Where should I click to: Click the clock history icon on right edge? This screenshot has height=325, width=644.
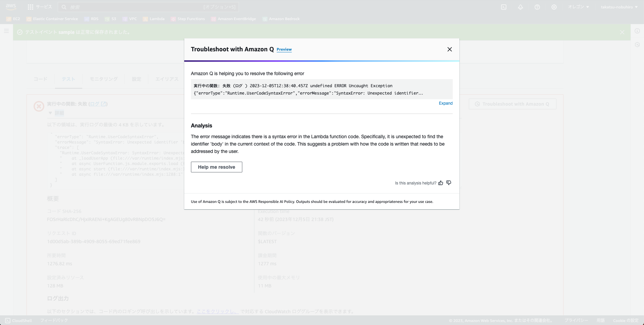(637, 45)
